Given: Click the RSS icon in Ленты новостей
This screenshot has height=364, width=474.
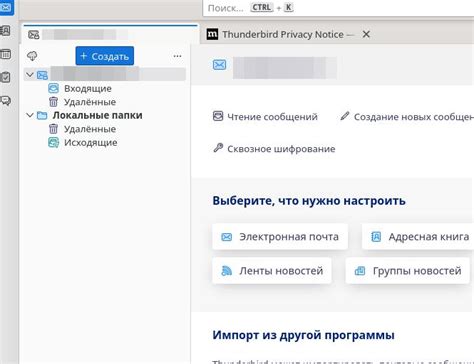Looking at the screenshot, I should click(x=227, y=270).
